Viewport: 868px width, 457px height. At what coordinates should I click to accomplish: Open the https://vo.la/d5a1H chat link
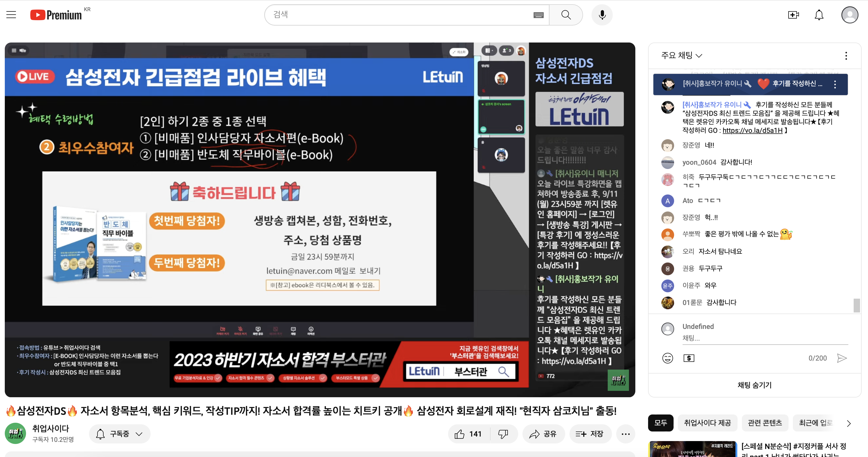tap(752, 130)
